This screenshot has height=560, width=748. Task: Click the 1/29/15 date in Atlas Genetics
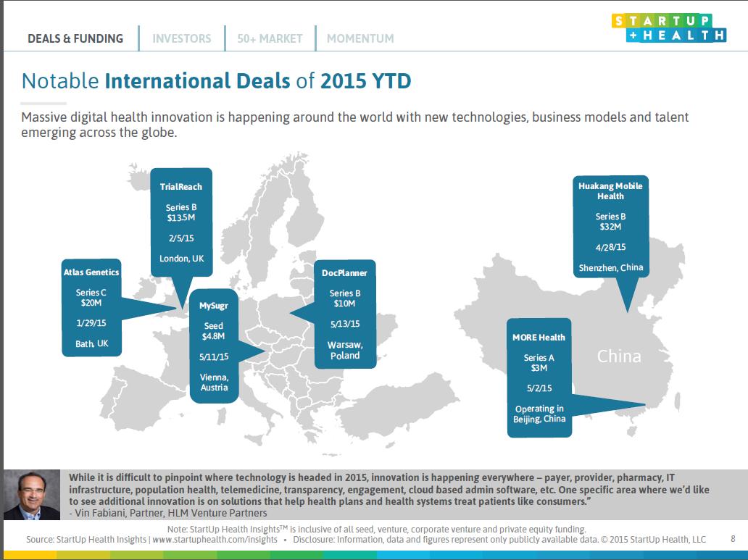click(91, 323)
